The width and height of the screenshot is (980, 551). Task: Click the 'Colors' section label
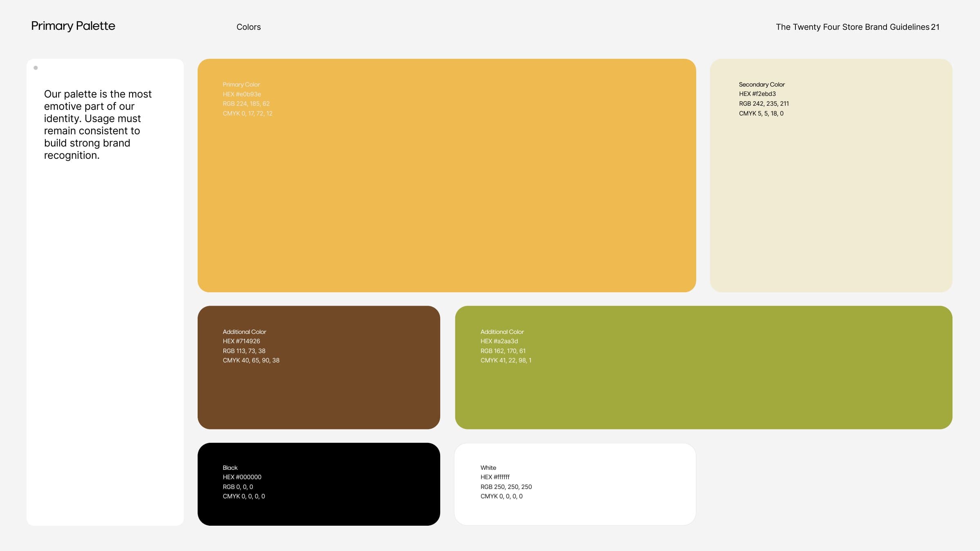coord(249,27)
